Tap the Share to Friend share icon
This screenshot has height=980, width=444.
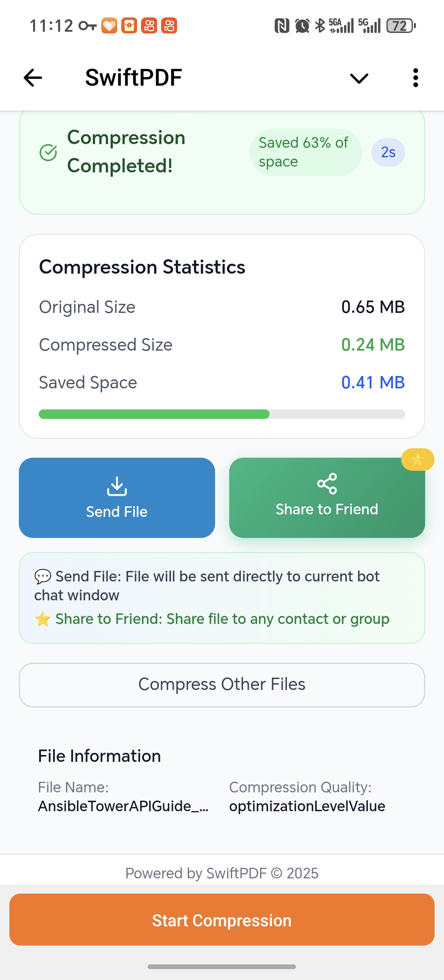[327, 485]
